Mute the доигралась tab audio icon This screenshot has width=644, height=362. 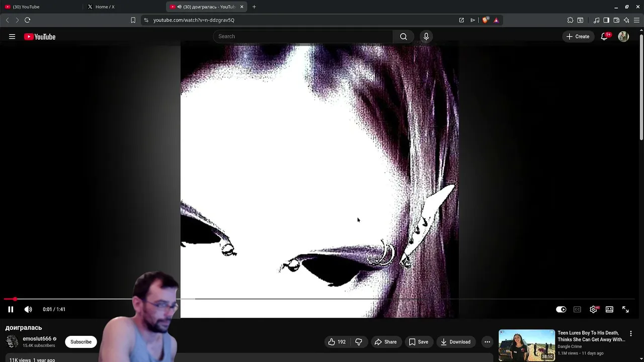coord(180,7)
